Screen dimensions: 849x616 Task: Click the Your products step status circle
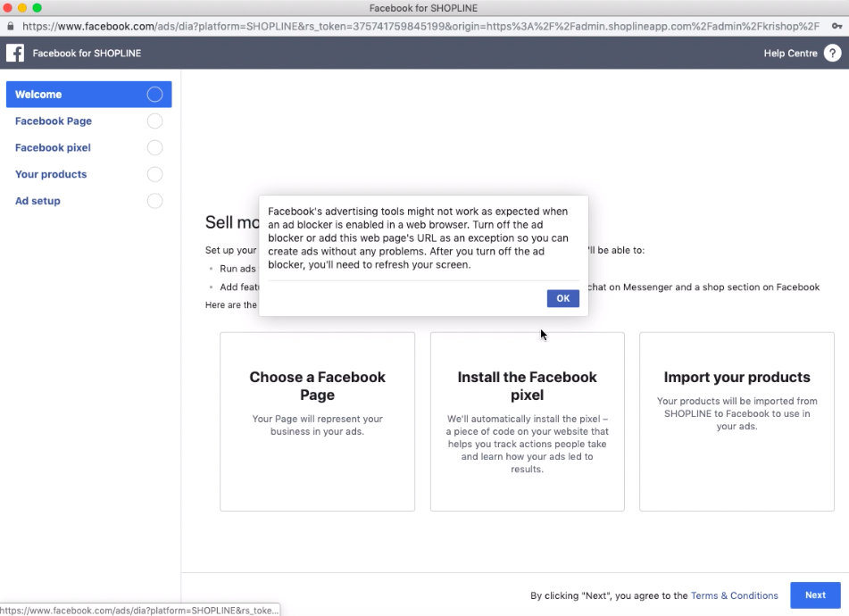(x=154, y=174)
